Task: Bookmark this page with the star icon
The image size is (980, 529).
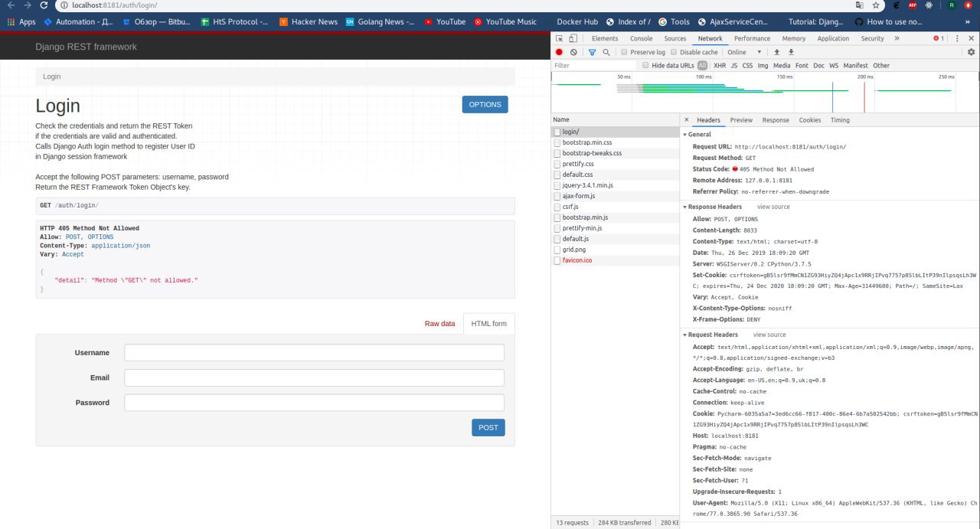Action: pos(876,5)
